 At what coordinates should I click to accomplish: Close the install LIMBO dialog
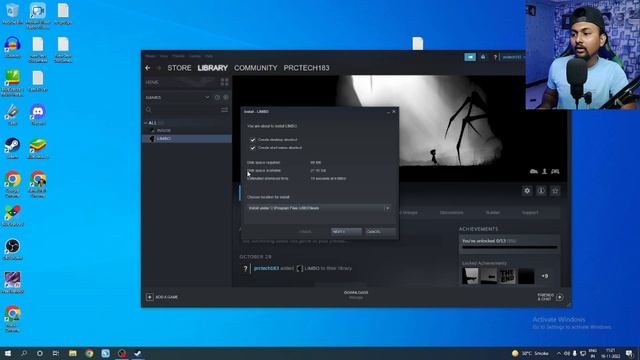click(x=394, y=111)
